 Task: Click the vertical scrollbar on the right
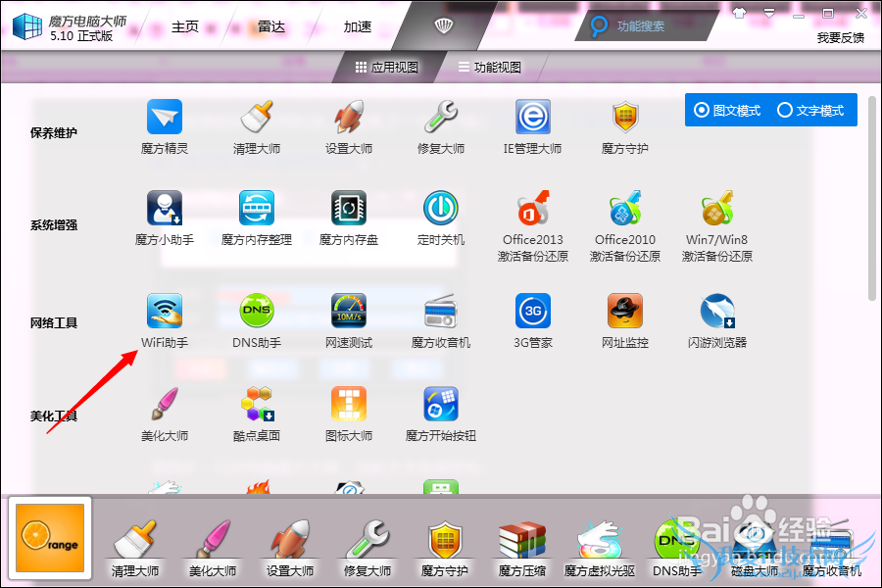872,200
